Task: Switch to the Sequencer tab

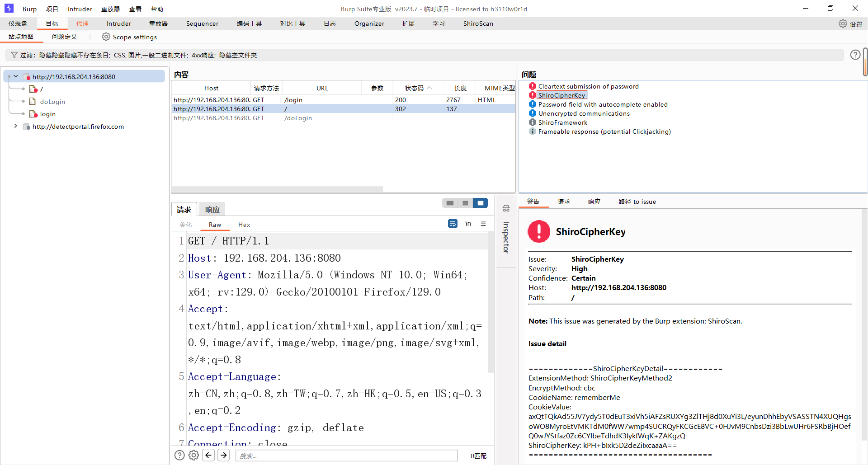Action: pyautogui.click(x=202, y=23)
